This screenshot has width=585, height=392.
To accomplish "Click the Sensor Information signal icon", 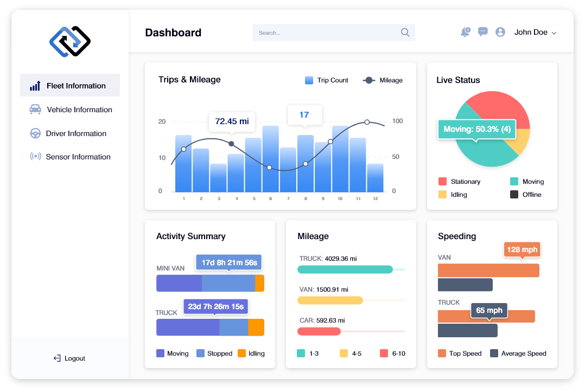I will tap(35, 157).
